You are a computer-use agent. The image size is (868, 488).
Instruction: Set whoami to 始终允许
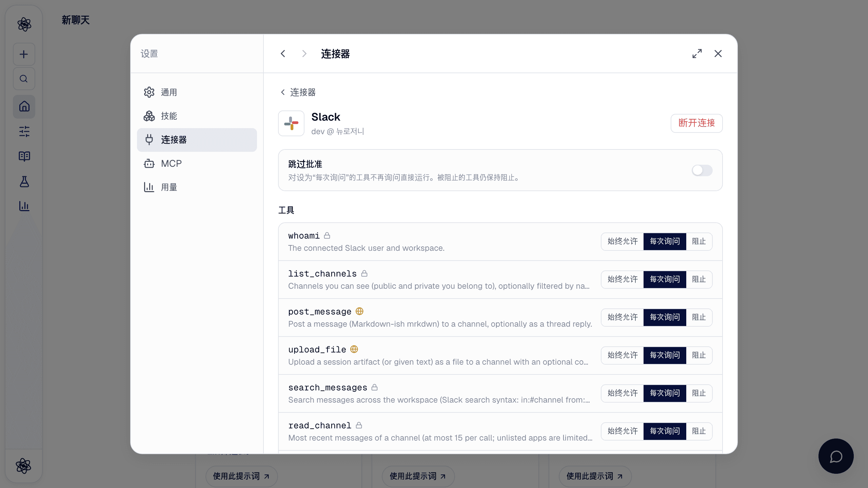[623, 241]
